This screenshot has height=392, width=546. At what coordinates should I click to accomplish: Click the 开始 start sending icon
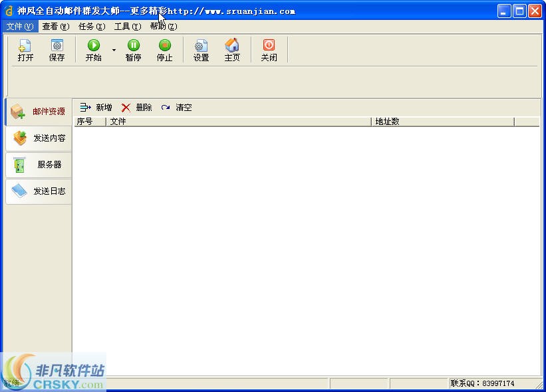pyautogui.click(x=93, y=49)
